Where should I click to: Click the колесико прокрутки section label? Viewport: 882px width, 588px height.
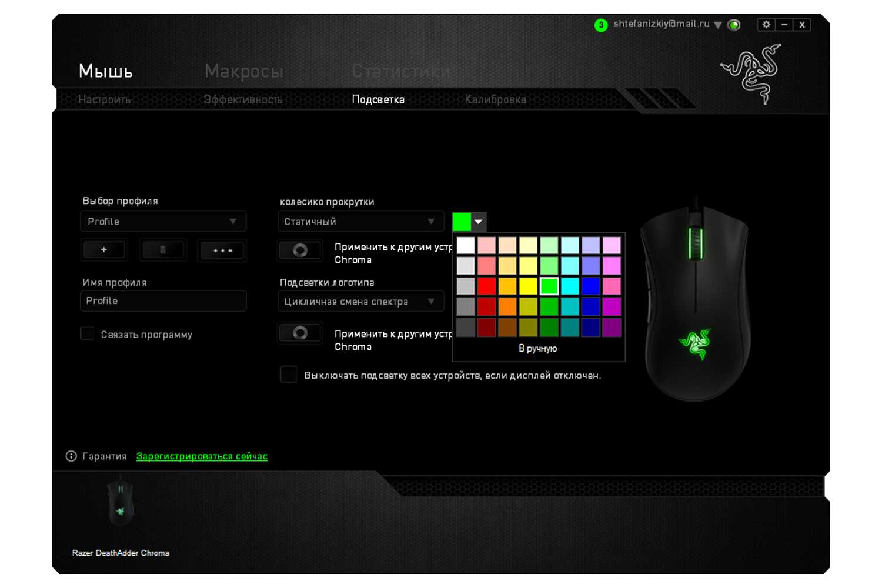coord(327,202)
